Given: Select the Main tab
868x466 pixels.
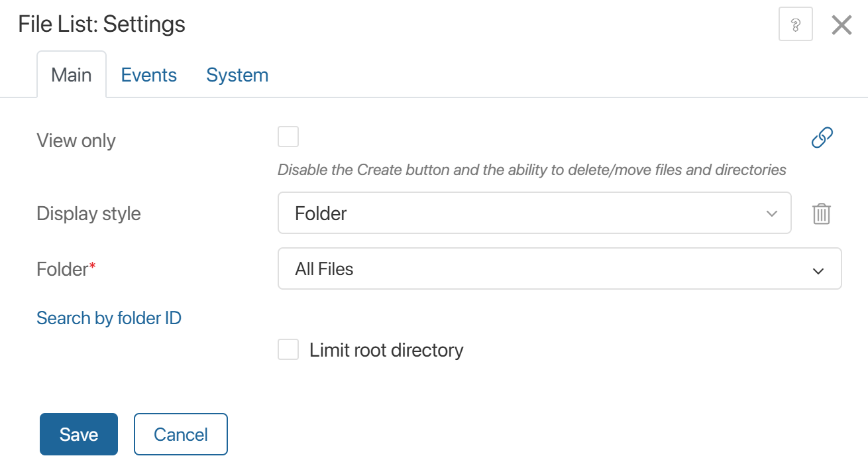Looking at the screenshot, I should pos(71,74).
